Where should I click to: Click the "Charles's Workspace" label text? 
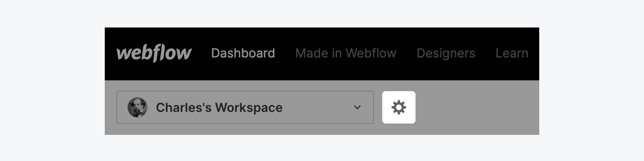coord(219,107)
